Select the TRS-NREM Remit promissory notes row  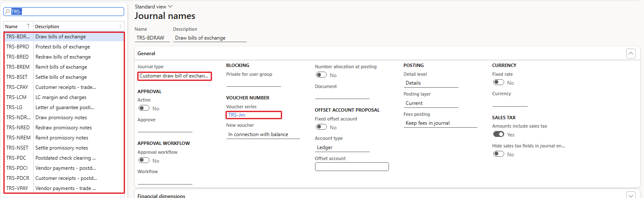click(x=64, y=138)
